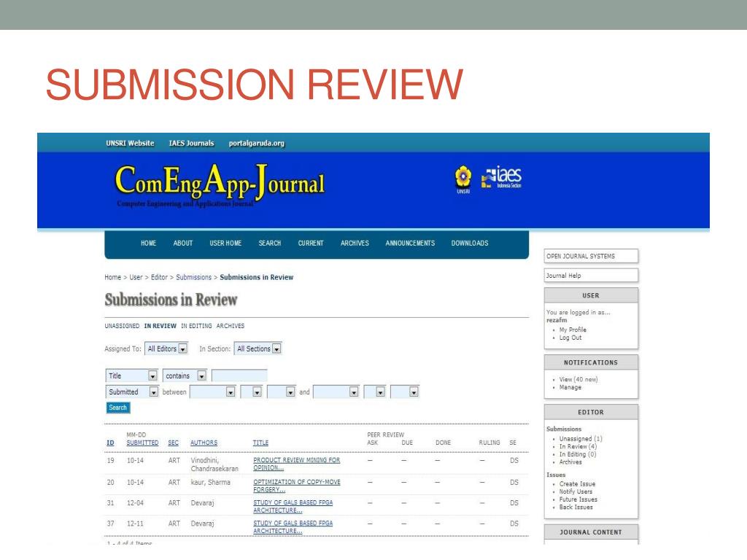Switch to ARCHIVES submissions tab
747x560 pixels.
coord(230,326)
